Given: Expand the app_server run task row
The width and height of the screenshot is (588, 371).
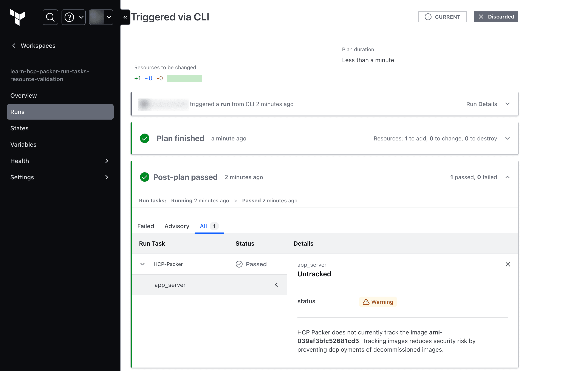Looking at the screenshot, I should click(277, 285).
